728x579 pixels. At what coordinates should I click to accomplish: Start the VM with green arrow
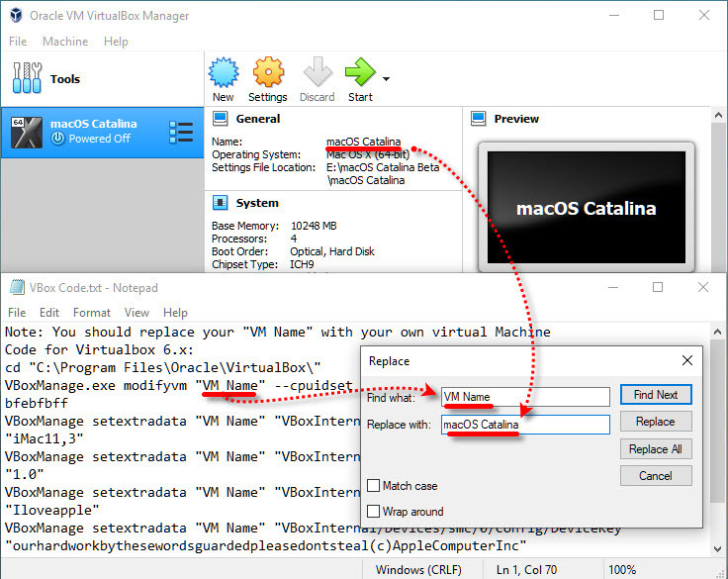tap(360, 72)
